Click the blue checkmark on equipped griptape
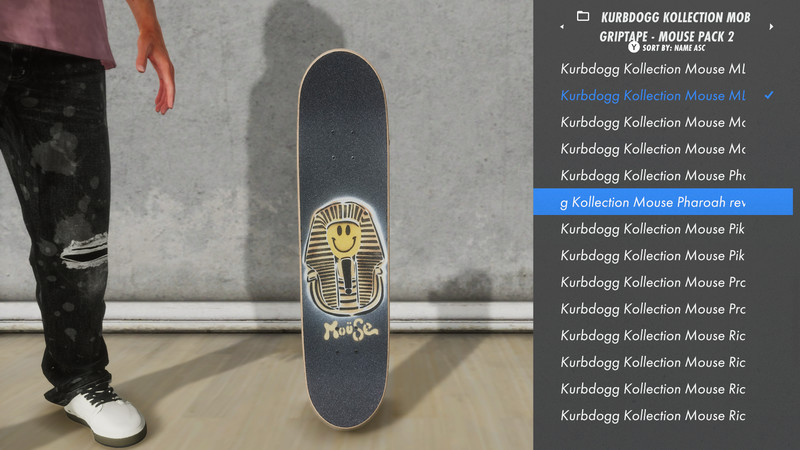 (769, 95)
